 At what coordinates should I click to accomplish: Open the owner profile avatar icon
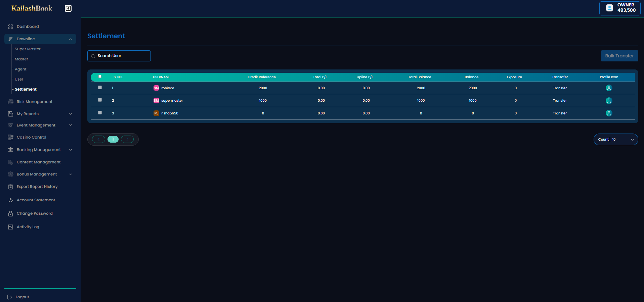pos(609,8)
